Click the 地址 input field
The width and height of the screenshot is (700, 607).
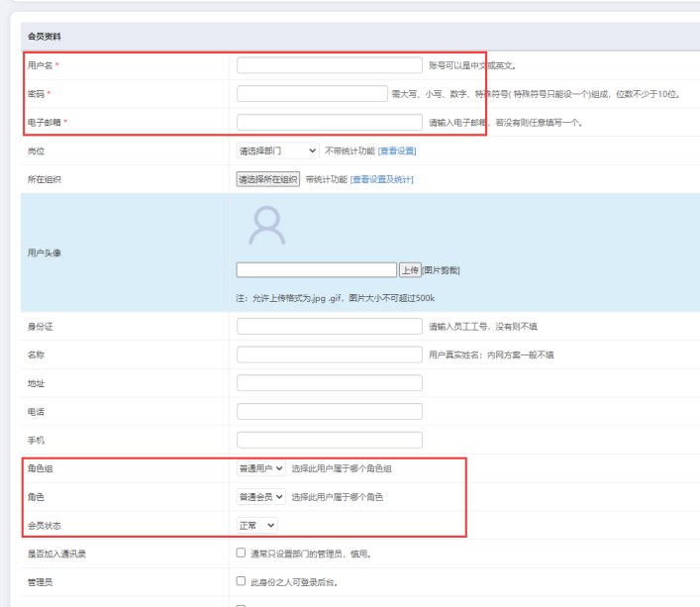click(330, 383)
